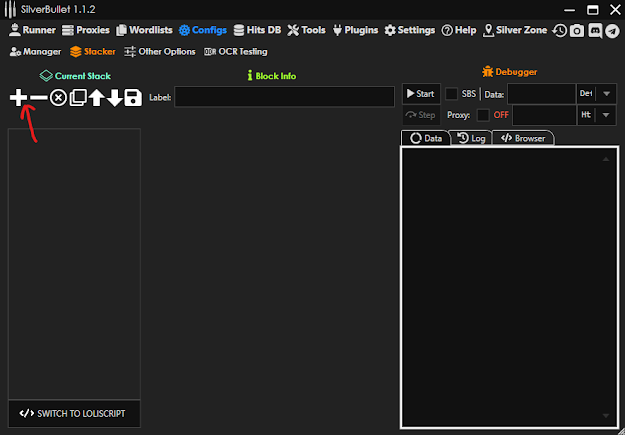This screenshot has width=625, height=435.
Task: Click the Step button
Action: (x=421, y=115)
